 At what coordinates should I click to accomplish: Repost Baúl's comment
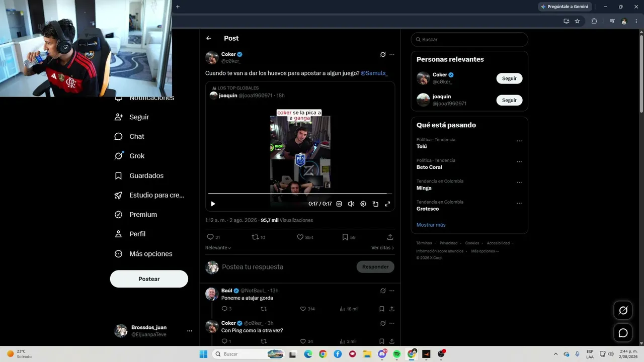(263, 309)
